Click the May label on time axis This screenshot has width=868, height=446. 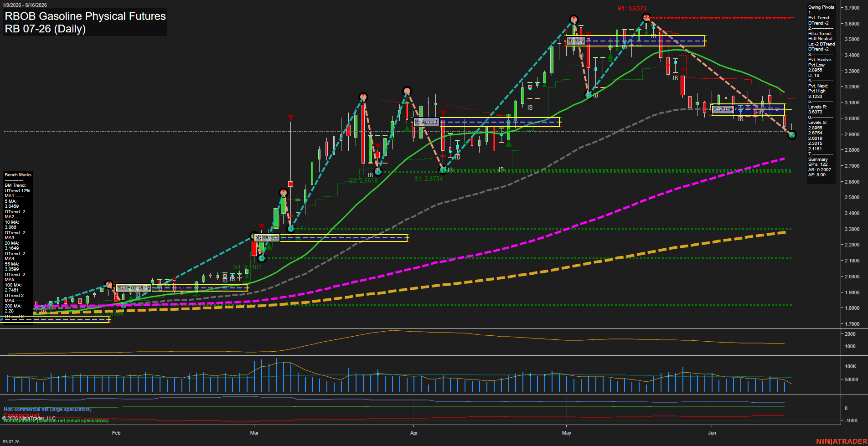[567, 433]
